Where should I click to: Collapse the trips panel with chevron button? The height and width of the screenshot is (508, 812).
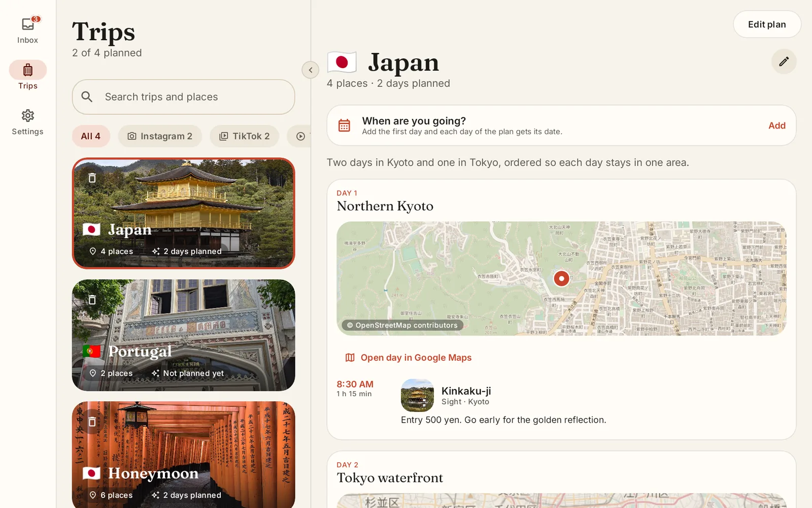[311, 70]
